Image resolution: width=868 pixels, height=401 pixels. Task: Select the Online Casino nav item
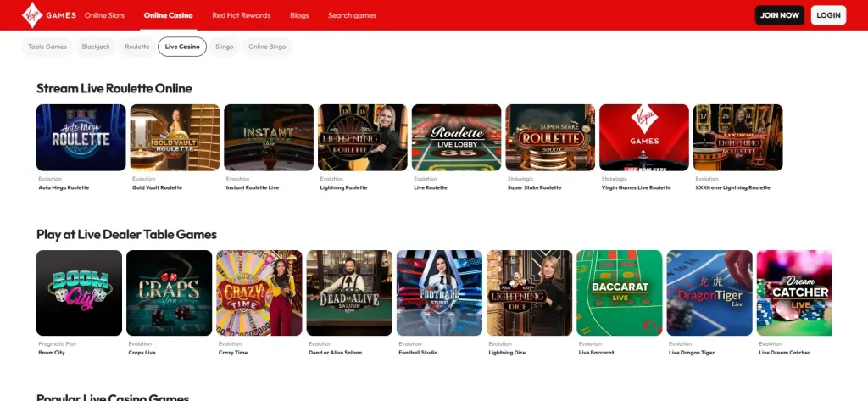pos(169,15)
